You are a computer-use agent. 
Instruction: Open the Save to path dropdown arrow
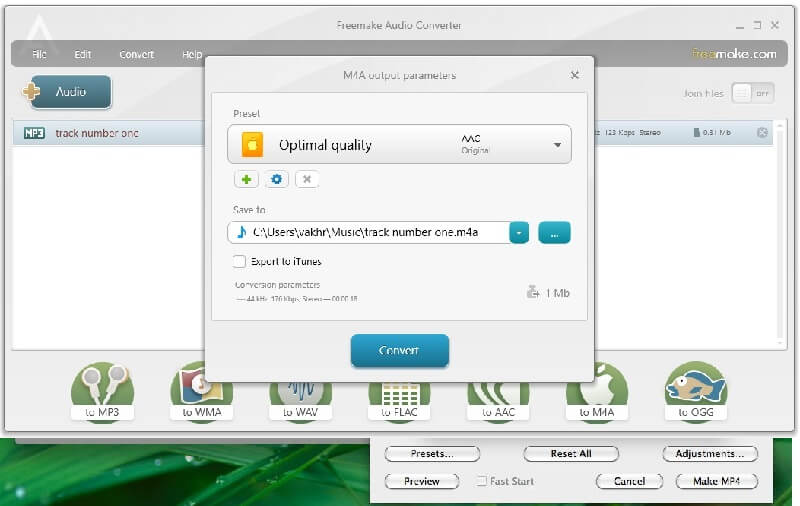click(519, 232)
